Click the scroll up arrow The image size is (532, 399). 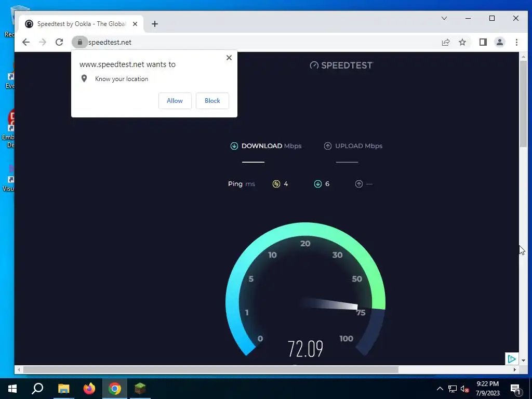coord(524,57)
